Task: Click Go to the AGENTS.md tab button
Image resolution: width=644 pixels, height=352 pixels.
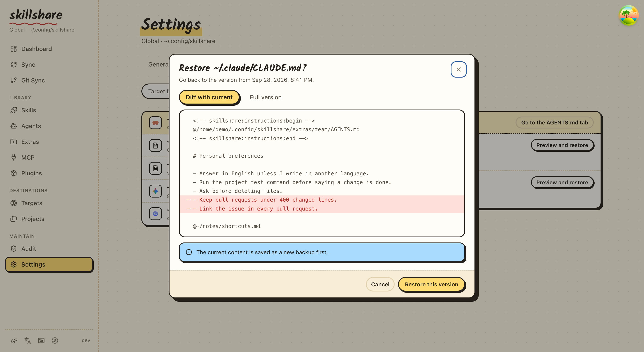Action: (554, 123)
